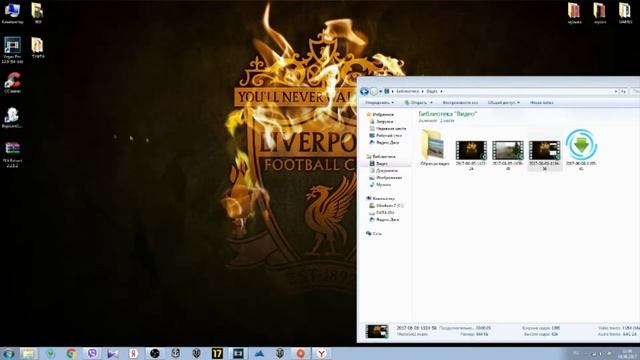The width and height of the screenshot is (640, 360).
Task: Select the Reload 2.2.2 desktop shortcut
Action: click(x=12, y=155)
